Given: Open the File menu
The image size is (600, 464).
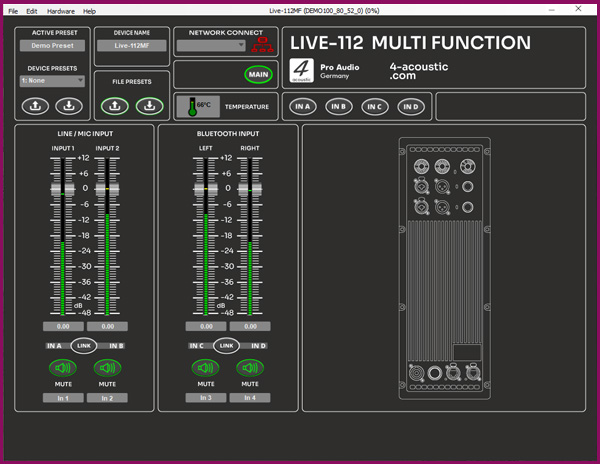Looking at the screenshot, I should click(13, 10).
